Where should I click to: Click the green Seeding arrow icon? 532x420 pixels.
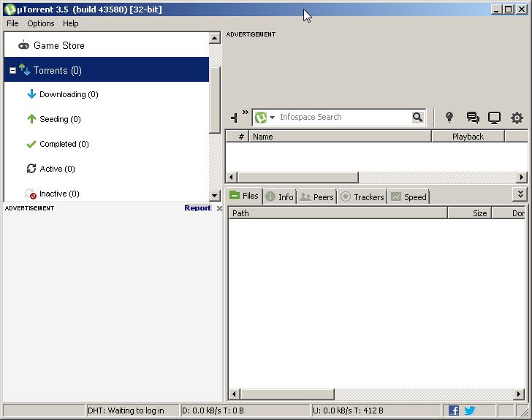tap(31, 119)
